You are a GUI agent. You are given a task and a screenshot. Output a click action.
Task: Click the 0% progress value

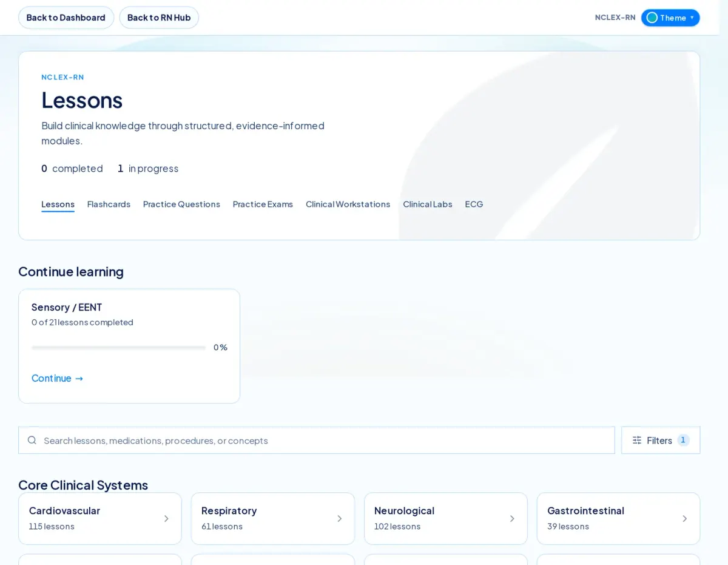click(x=220, y=347)
